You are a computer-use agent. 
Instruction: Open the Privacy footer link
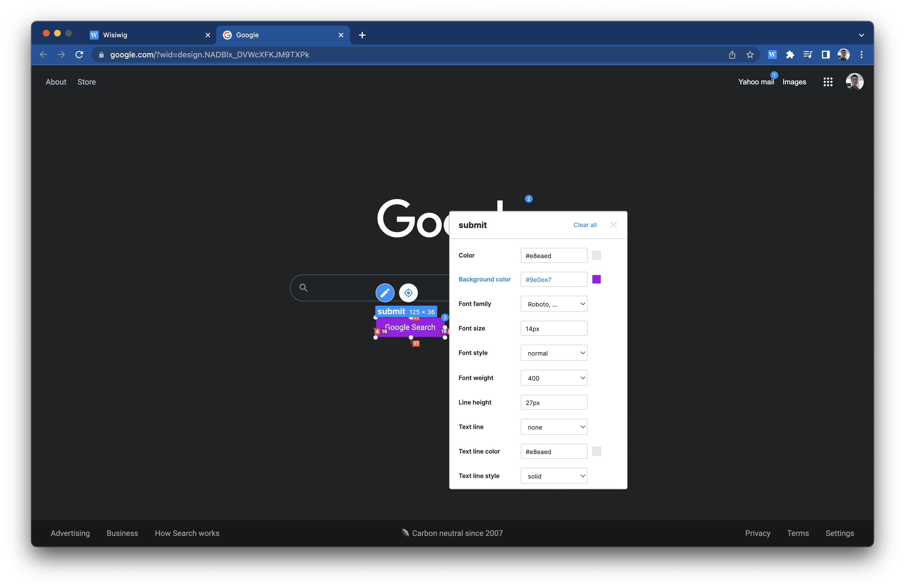757,533
